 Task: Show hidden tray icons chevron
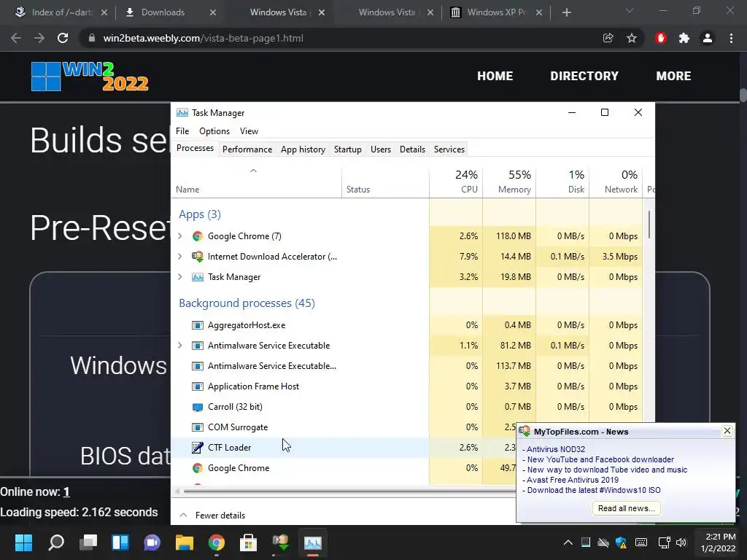568,542
